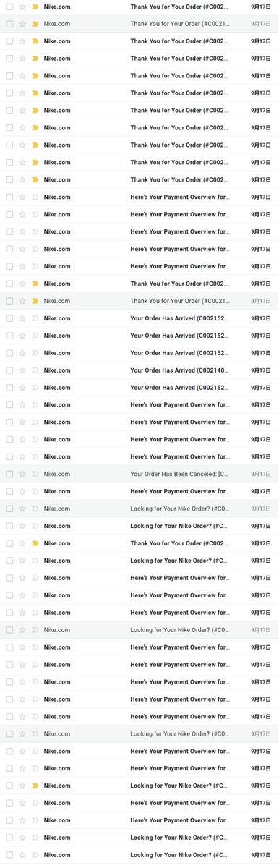
Task: Click Nike.com sender on C002148 arrived email
Action: (x=57, y=370)
